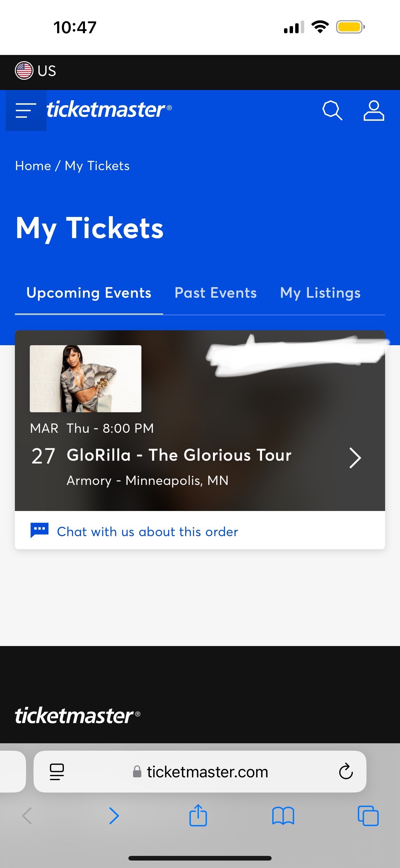
Task: Click the Home breadcrumb link
Action: click(33, 166)
